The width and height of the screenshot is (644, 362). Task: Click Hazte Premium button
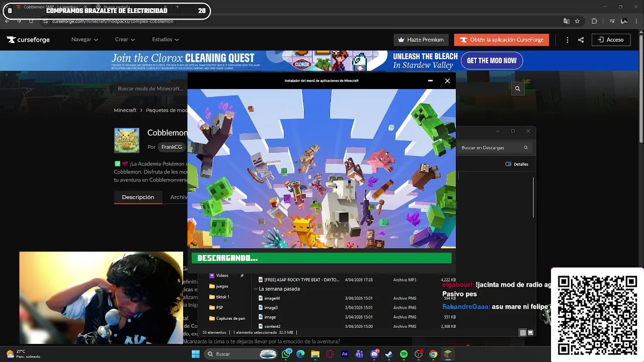(x=421, y=40)
